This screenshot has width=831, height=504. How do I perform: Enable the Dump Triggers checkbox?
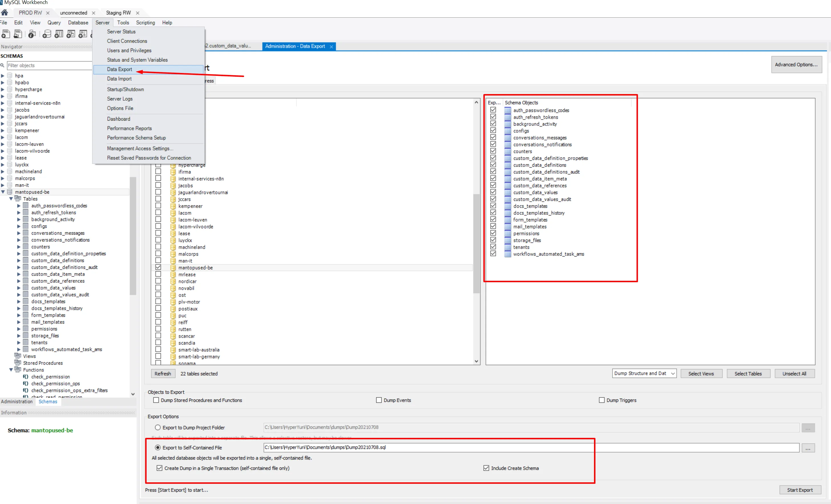602,400
